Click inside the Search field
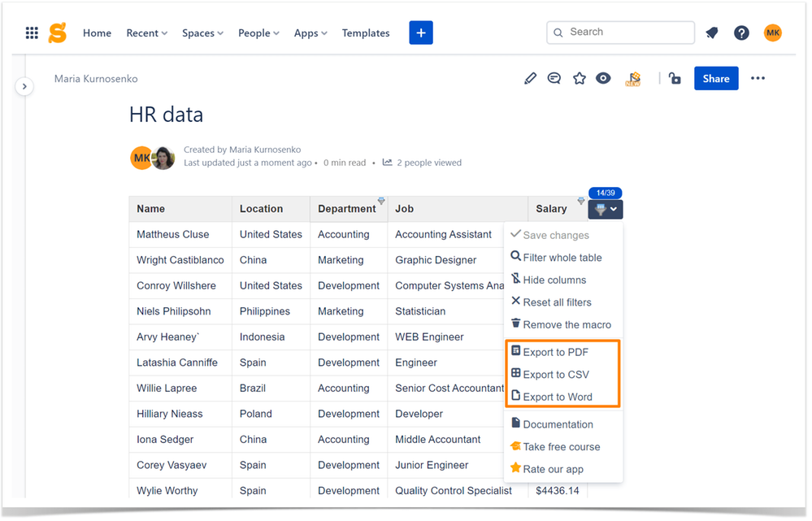Screen dimensions: 812x521 click(x=621, y=33)
